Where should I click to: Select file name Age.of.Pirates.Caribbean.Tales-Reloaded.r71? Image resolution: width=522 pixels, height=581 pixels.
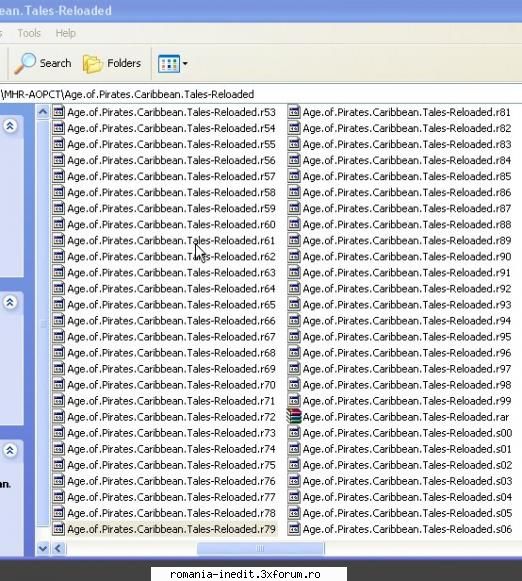coord(172,401)
